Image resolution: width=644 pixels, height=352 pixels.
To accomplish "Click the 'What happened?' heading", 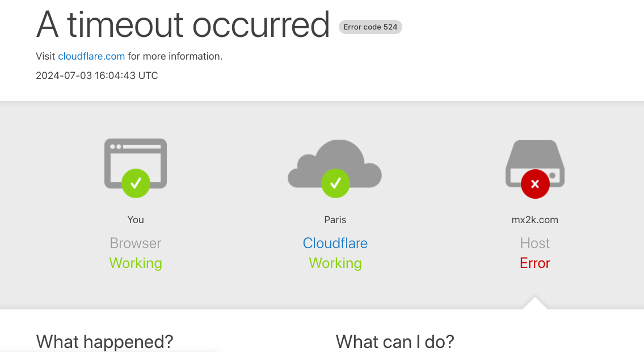I will 105,342.
